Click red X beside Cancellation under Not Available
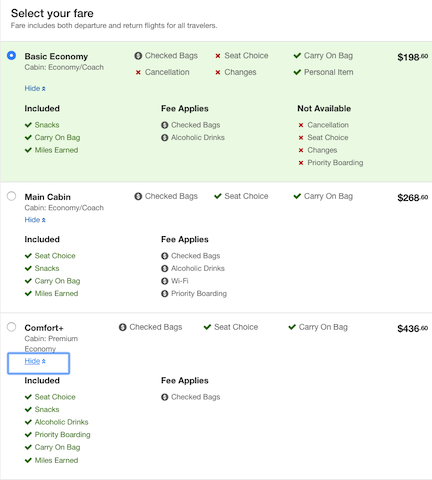Image resolution: width=432 pixels, height=480 pixels. [x=301, y=125]
